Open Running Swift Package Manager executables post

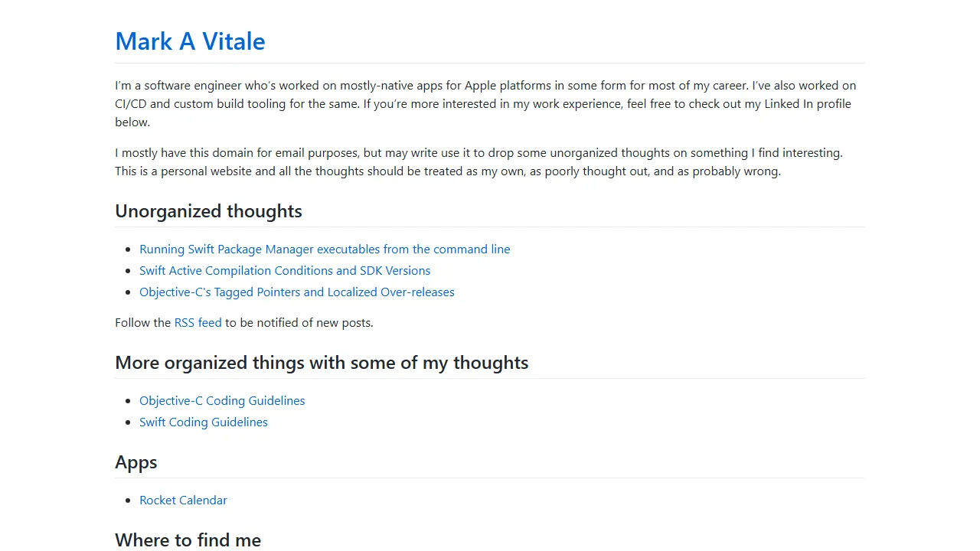coord(325,249)
